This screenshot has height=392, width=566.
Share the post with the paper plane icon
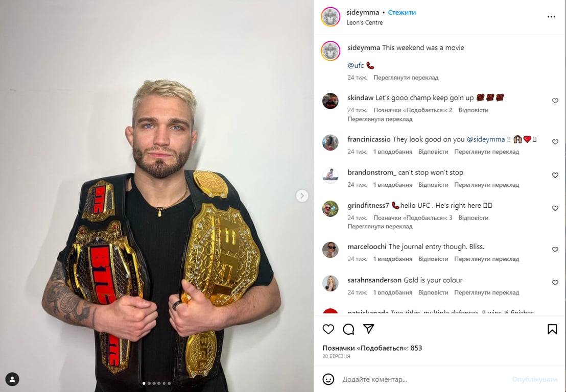368,329
